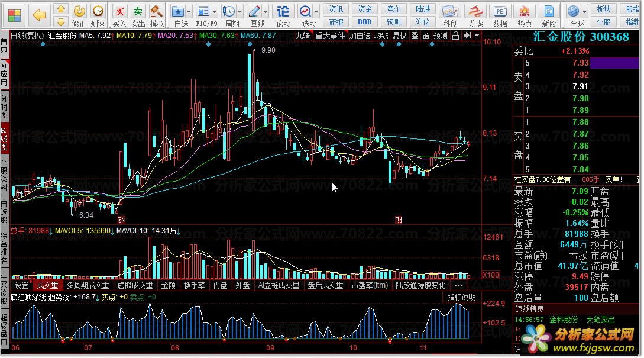Click the 财 marker on the chart
This screenshot has height=358, width=644.
[399, 220]
